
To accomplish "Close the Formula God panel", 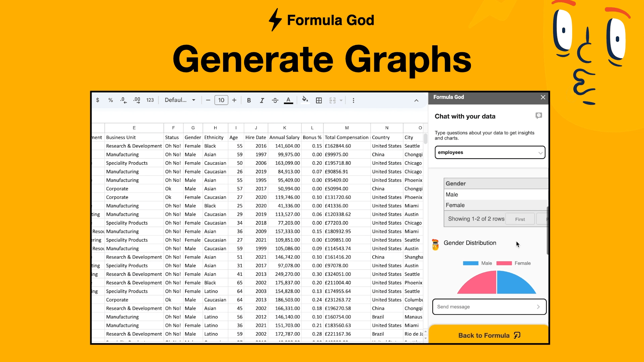I will point(543,97).
